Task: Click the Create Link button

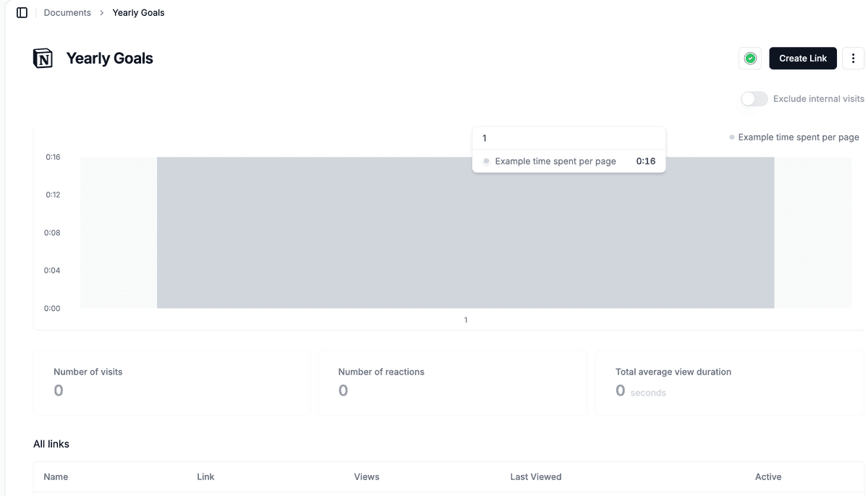Action: (x=802, y=59)
